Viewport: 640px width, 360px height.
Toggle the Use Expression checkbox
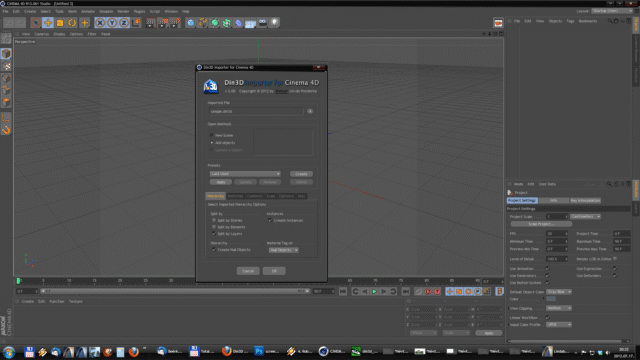click(615, 269)
